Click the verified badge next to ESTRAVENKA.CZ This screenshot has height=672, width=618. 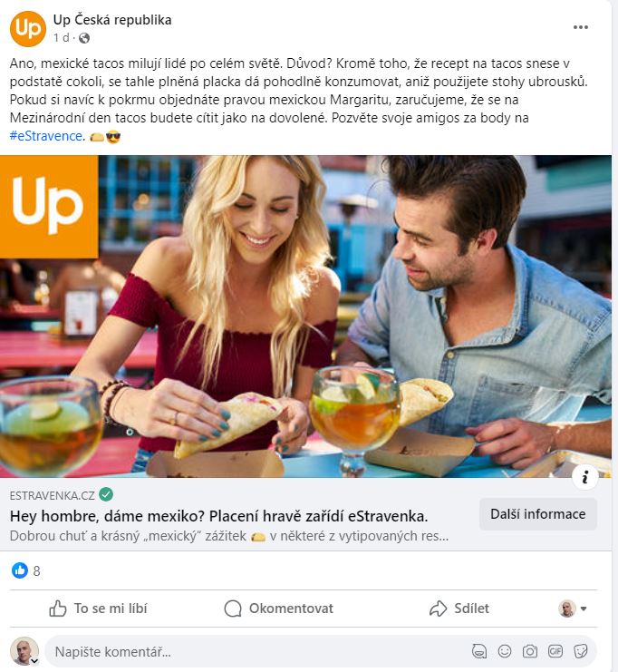coord(106,494)
